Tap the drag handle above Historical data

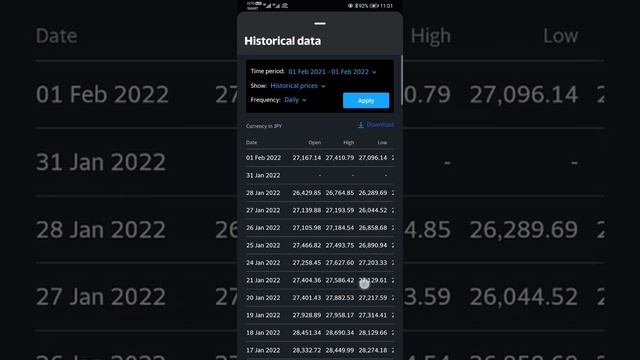click(x=320, y=24)
